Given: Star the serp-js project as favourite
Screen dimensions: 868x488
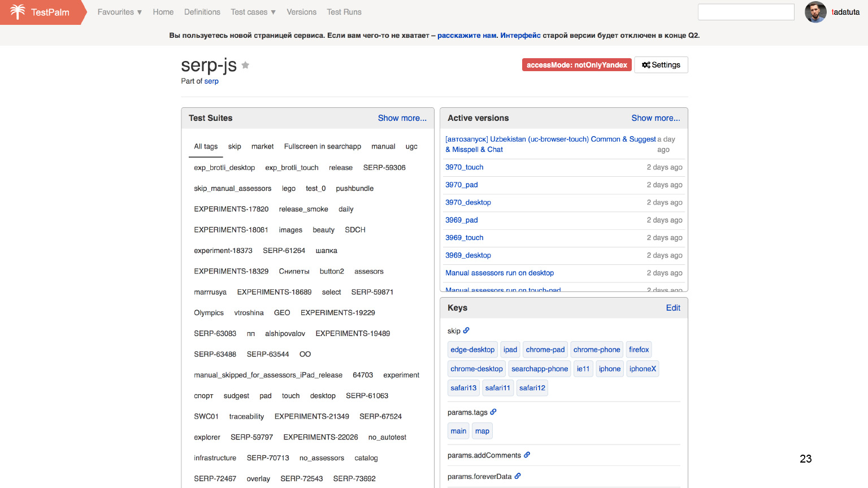Looking at the screenshot, I should coord(245,65).
